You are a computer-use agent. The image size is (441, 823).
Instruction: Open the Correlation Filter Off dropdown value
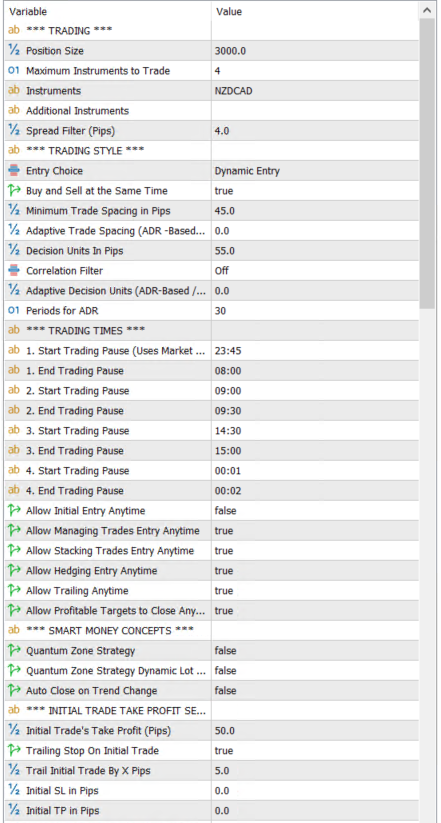pyautogui.click(x=315, y=271)
